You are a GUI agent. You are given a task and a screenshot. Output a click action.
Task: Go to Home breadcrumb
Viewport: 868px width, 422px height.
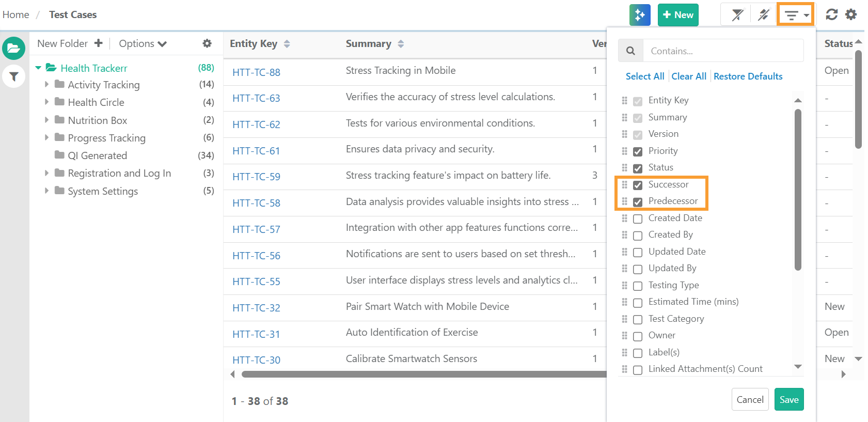pyautogui.click(x=16, y=14)
